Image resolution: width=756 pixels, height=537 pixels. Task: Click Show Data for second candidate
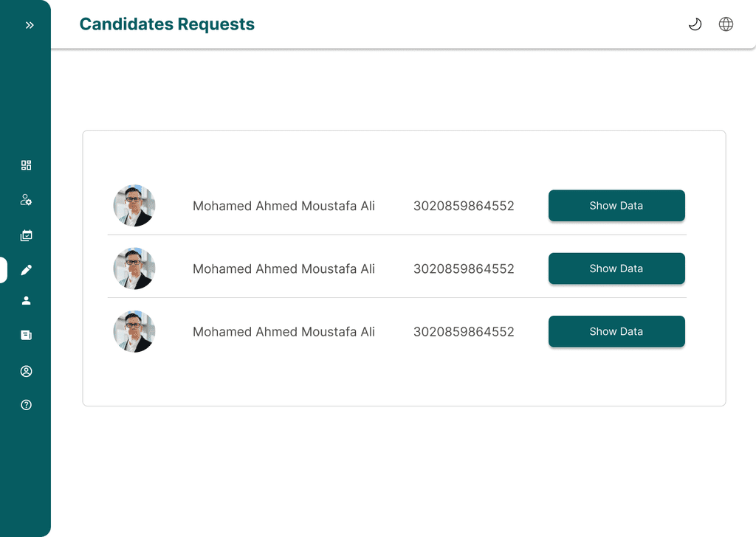tap(616, 268)
